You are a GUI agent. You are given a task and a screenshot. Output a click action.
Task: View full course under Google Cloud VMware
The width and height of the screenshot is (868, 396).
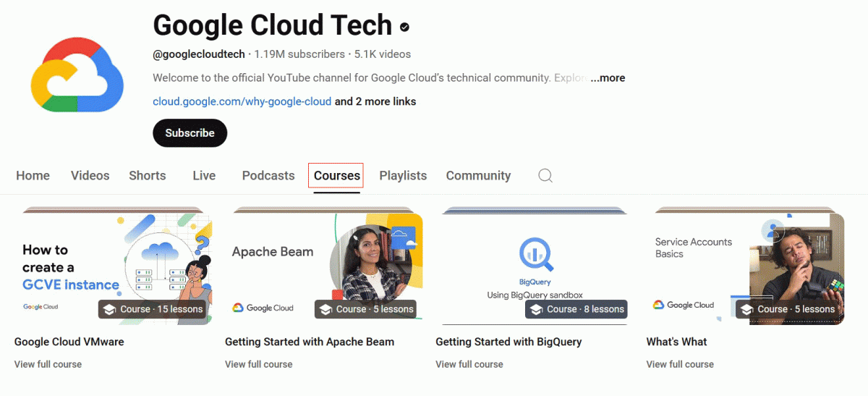click(48, 364)
